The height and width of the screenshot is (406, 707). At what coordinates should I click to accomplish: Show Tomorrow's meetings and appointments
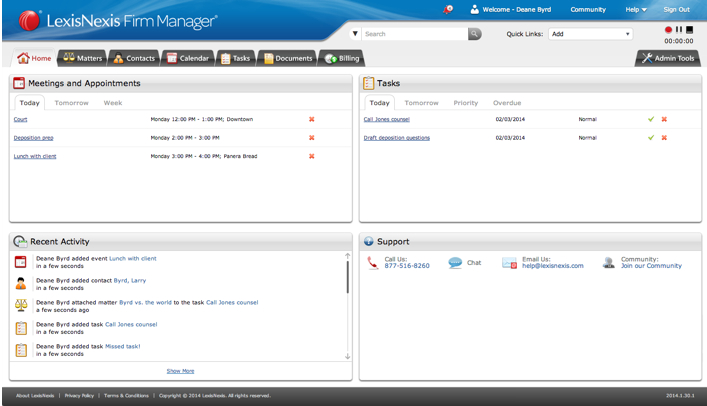pyautogui.click(x=72, y=103)
